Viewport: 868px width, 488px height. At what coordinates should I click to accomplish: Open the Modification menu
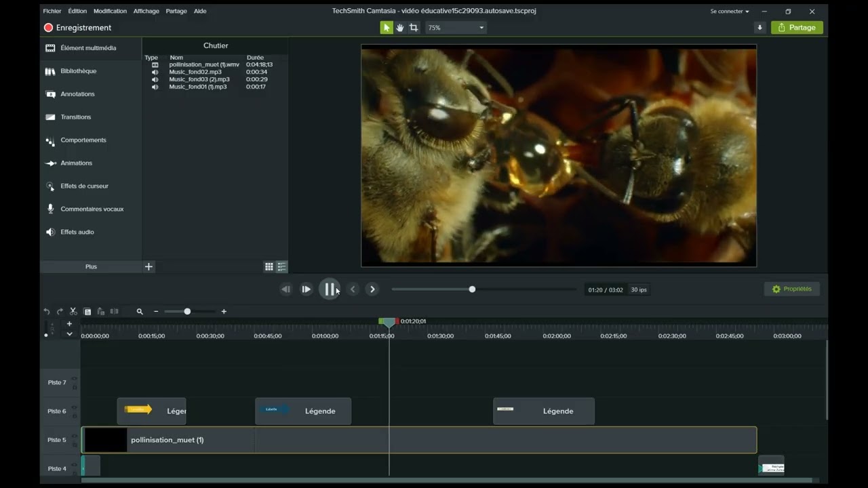pos(110,12)
